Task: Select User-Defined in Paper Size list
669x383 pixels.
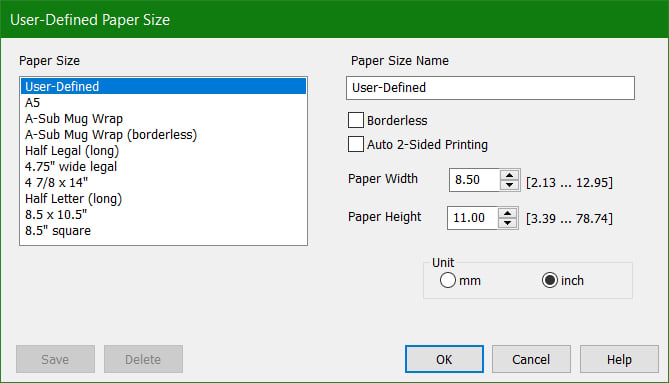Action: click(163, 86)
